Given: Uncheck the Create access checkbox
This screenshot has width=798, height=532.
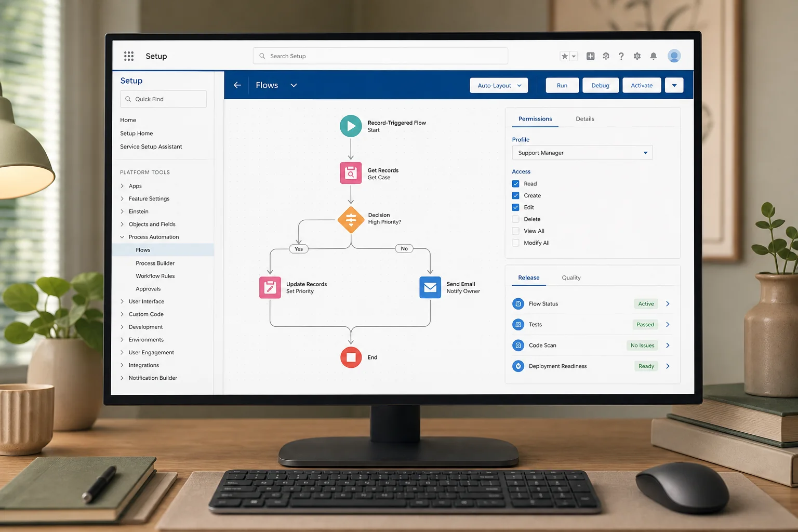Looking at the screenshot, I should tap(515, 196).
